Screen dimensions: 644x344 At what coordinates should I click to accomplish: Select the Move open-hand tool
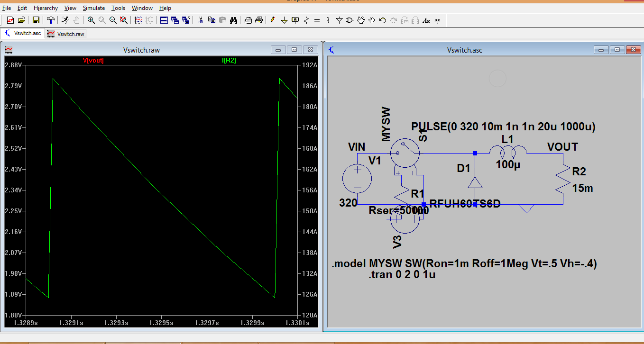tap(361, 20)
